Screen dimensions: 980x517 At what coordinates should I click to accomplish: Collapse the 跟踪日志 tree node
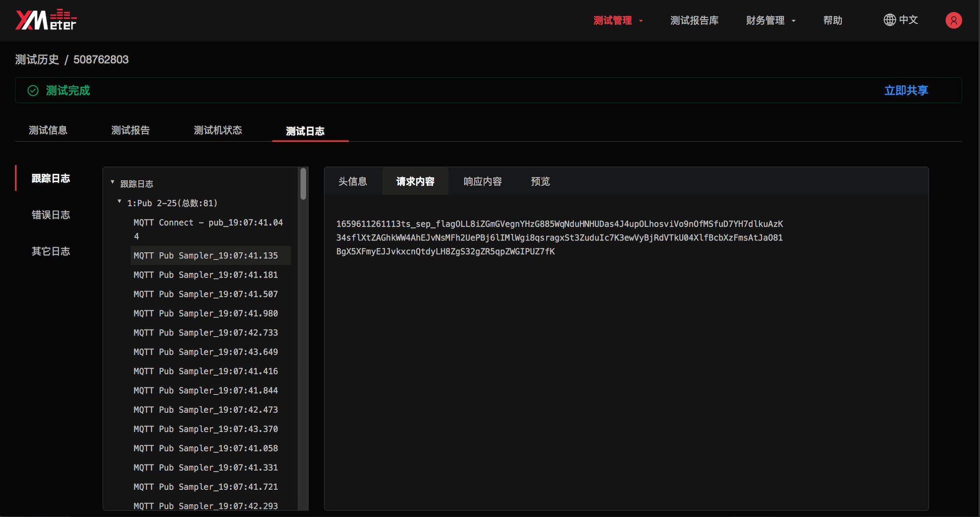(x=112, y=183)
